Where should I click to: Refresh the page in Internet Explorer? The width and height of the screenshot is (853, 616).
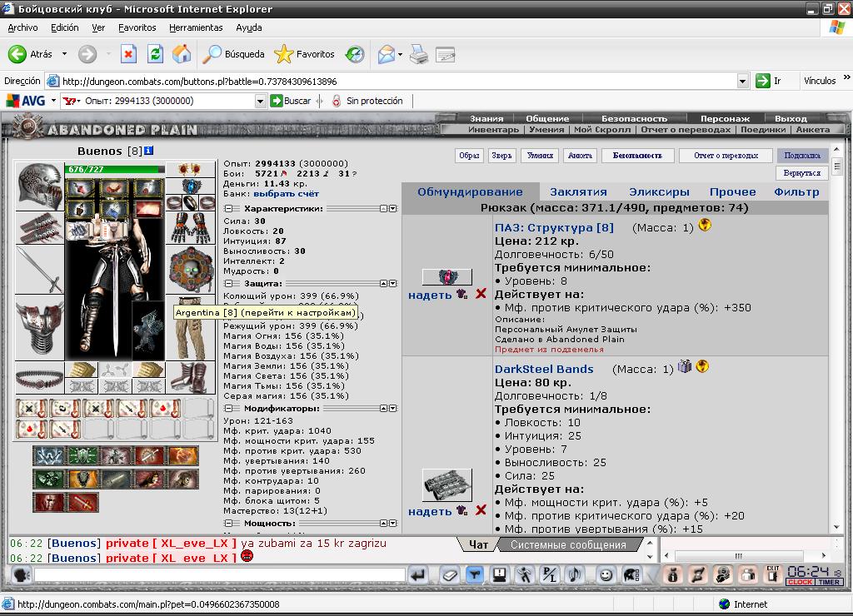point(155,54)
